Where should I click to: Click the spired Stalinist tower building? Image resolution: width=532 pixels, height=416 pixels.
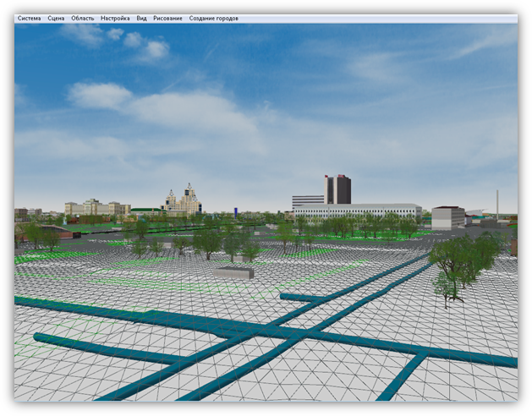[x=184, y=200]
